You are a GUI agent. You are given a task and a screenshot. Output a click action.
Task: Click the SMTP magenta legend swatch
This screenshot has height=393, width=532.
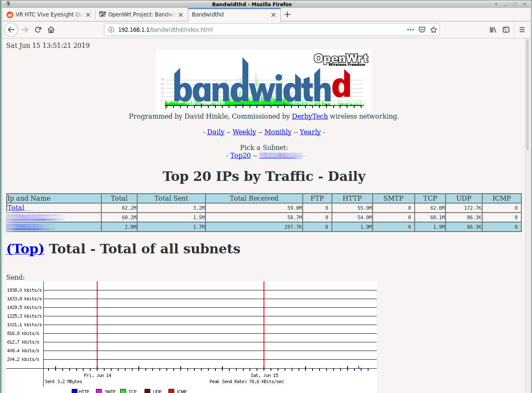point(99,391)
